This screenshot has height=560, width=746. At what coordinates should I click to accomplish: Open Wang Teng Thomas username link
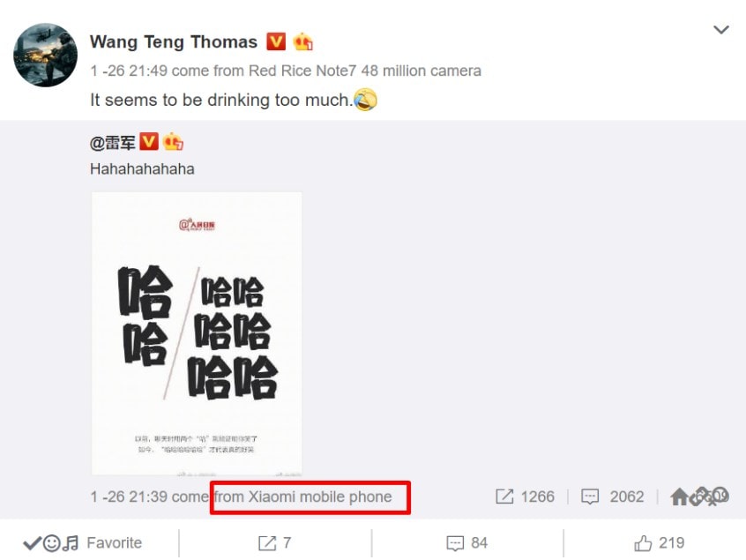[173, 41]
